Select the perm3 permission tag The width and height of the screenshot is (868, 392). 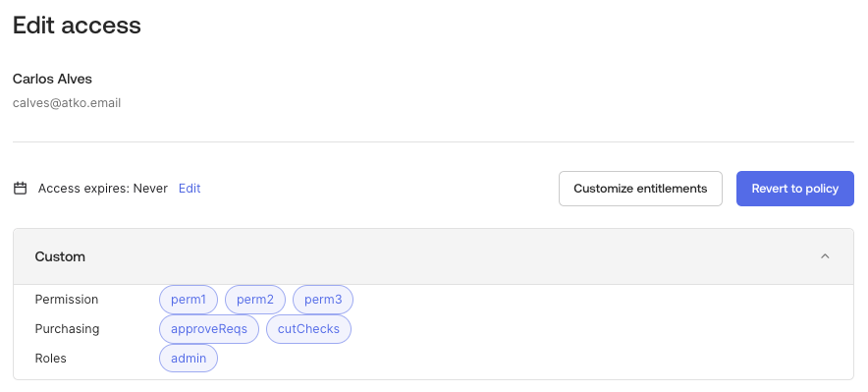click(x=323, y=300)
